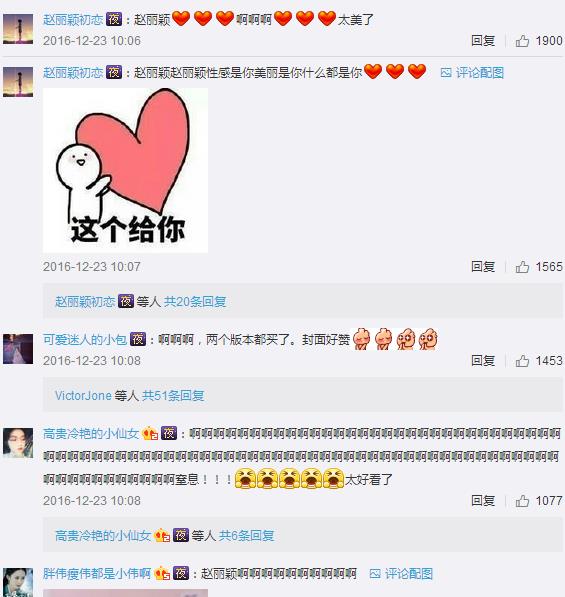This screenshot has height=597, width=565.
Task: Expand 共20条回复 replies thread
Action: [x=195, y=302]
